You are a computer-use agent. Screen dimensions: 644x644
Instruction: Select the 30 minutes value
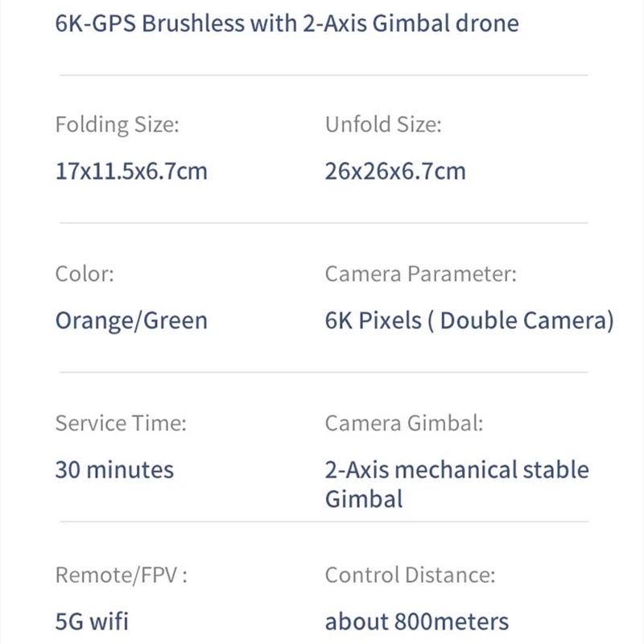pyautogui.click(x=114, y=470)
